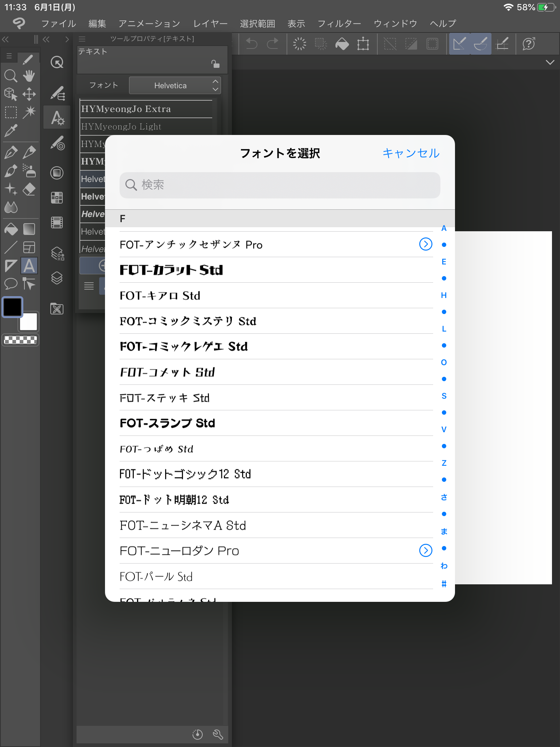Toggle Snap to ruler icon
This screenshot has width=560, height=747.
coord(459,44)
